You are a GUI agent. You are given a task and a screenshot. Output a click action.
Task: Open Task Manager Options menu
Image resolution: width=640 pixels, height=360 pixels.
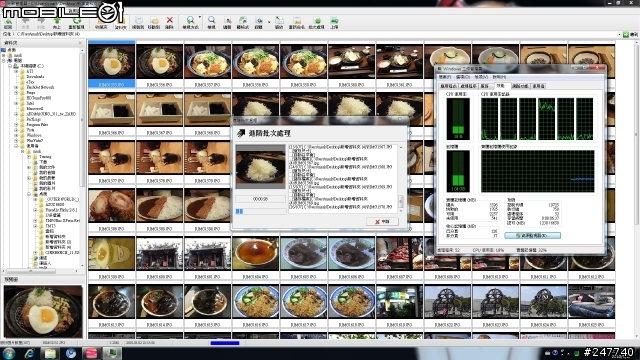pos(463,77)
